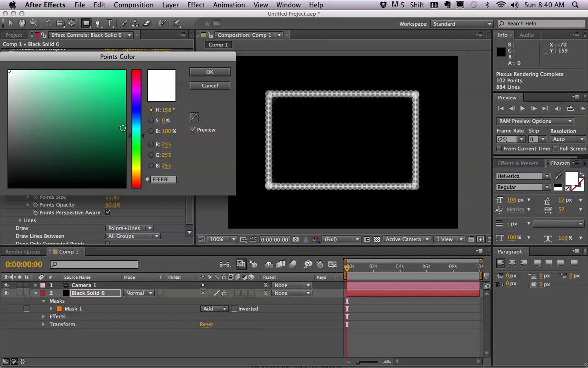588x368 pixels.
Task: Select the R red radio button
Action: (x=151, y=145)
